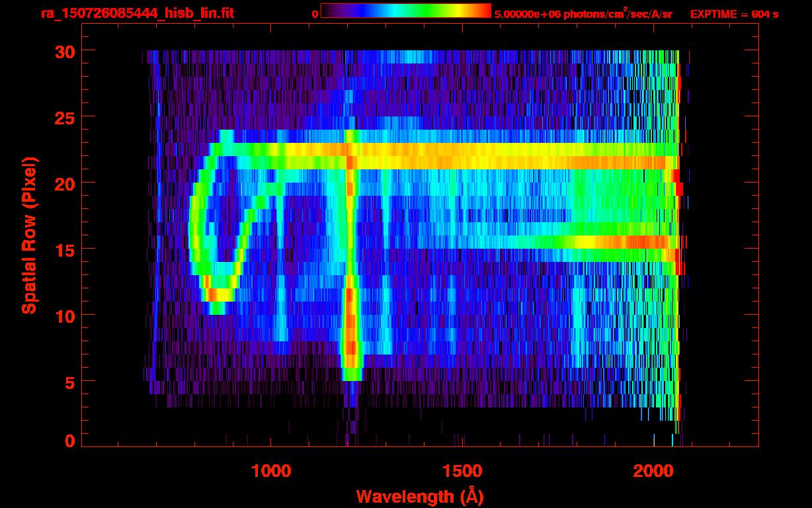Click the bright vertical emission line near 1216 Å
Screen dimensions: 812x508
350,255
